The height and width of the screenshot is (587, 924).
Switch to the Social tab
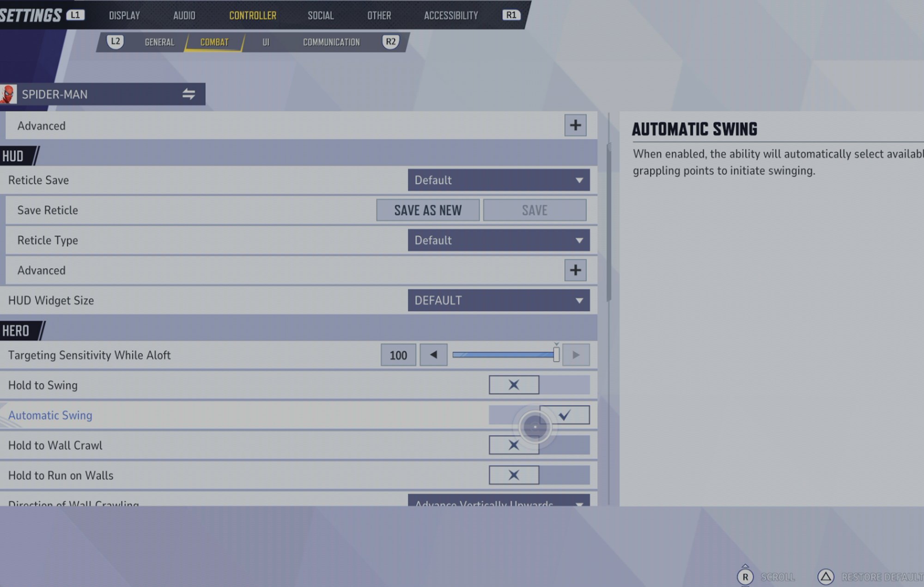tap(321, 16)
